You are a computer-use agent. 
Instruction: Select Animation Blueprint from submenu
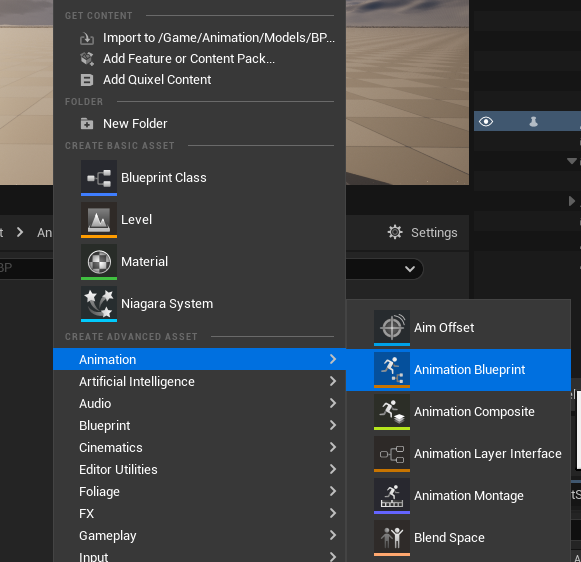[x=458, y=370]
